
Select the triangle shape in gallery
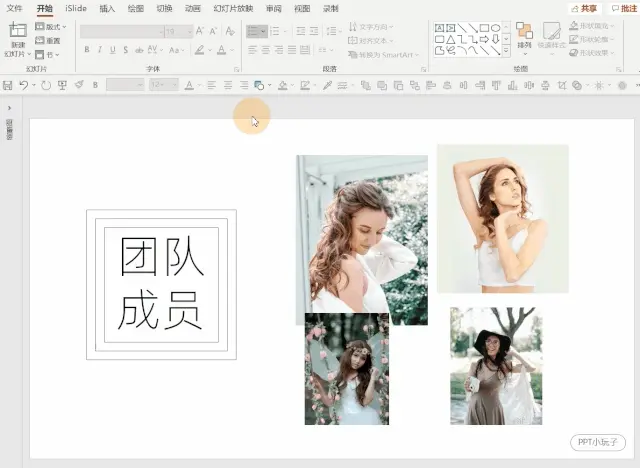(x=451, y=40)
